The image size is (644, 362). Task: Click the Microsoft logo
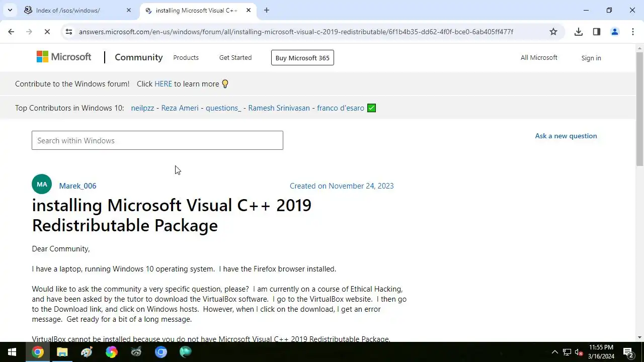coord(64,57)
